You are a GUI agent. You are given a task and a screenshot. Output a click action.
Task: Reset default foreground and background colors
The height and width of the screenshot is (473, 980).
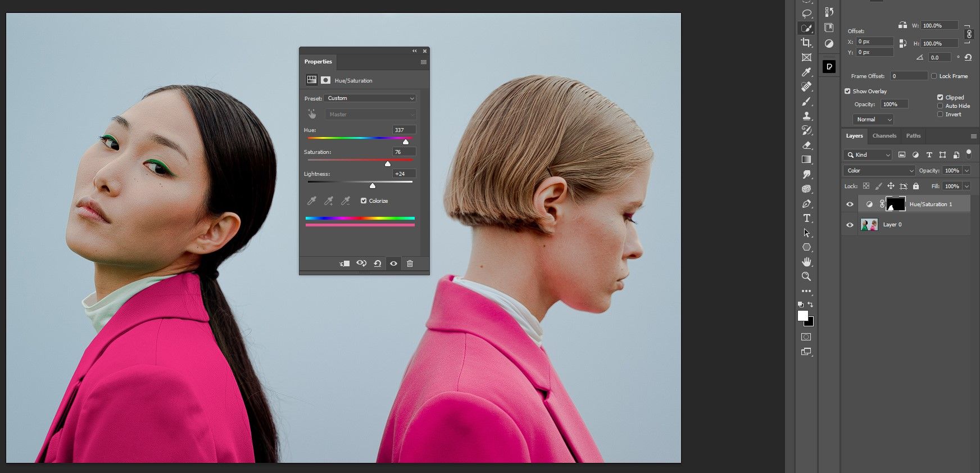click(801, 304)
